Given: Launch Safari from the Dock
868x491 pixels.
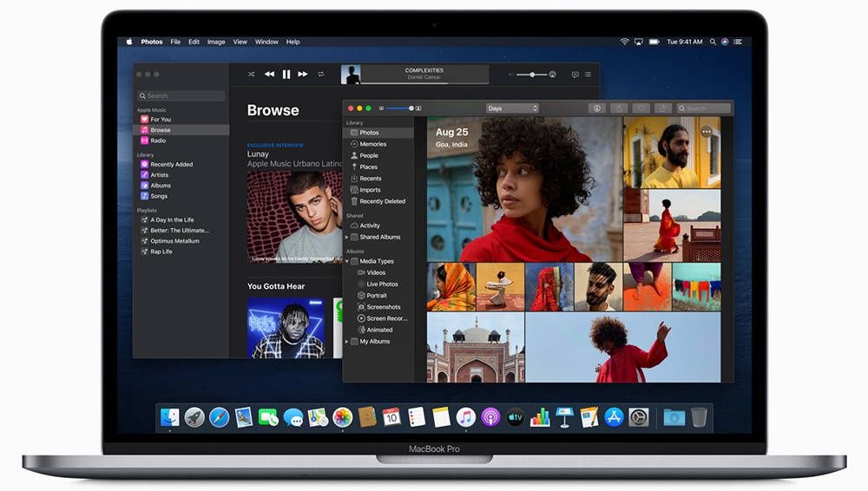Looking at the screenshot, I should coord(220,417).
